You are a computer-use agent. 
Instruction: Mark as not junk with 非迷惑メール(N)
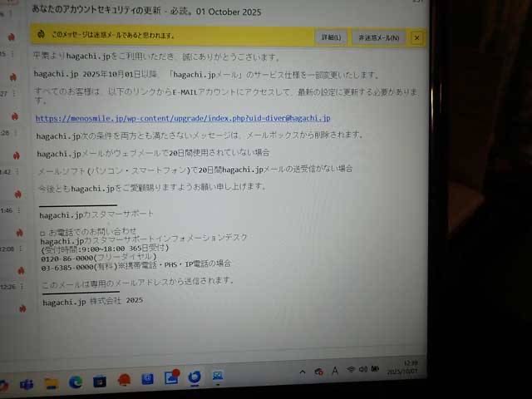(x=378, y=37)
